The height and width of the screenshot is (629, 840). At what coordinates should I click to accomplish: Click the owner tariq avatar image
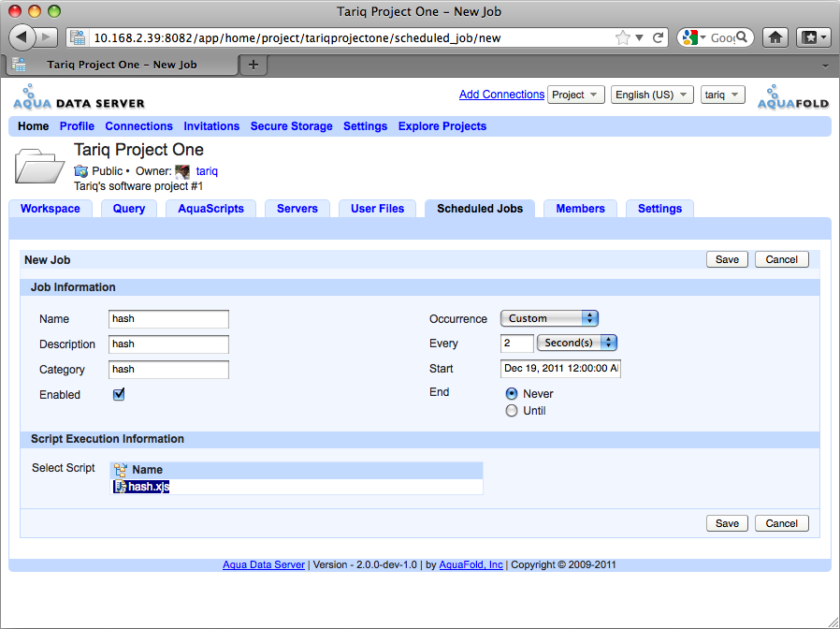click(x=182, y=171)
